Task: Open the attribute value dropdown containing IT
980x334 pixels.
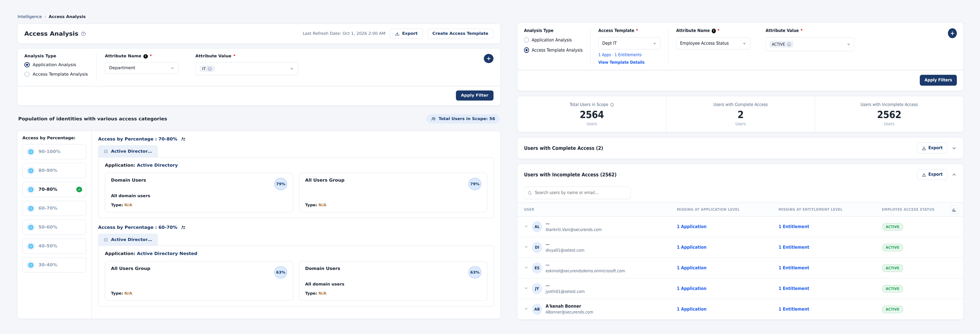Action: tap(247, 69)
